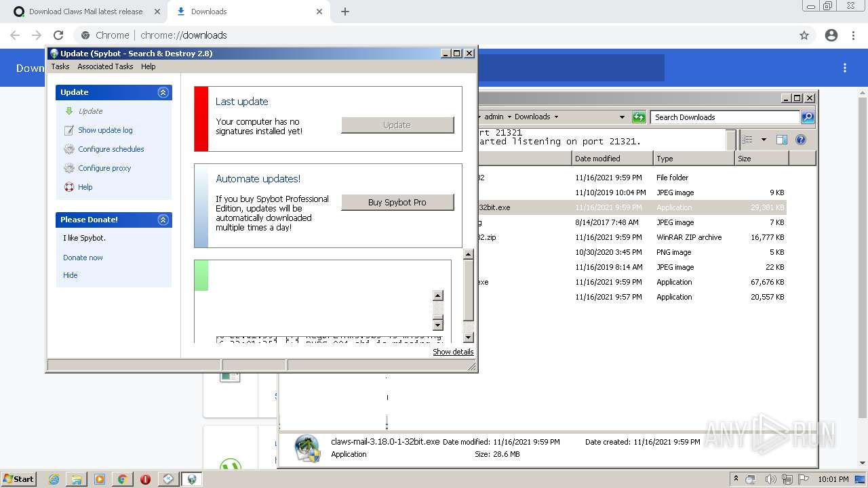Click claws-mail icon in details pane
The image size is (868, 488).
308,449
